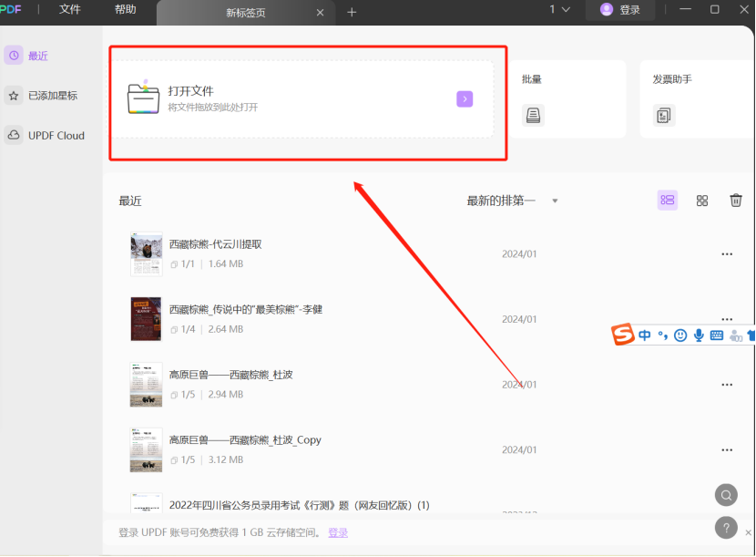This screenshot has width=756, height=557.
Task: Close the 新标签页 tab
Action: coord(320,13)
